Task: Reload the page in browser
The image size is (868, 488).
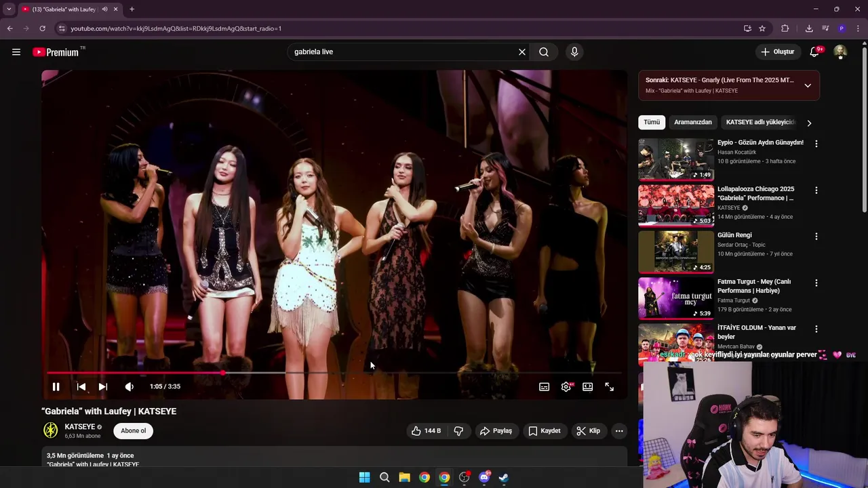Action: click(42, 28)
